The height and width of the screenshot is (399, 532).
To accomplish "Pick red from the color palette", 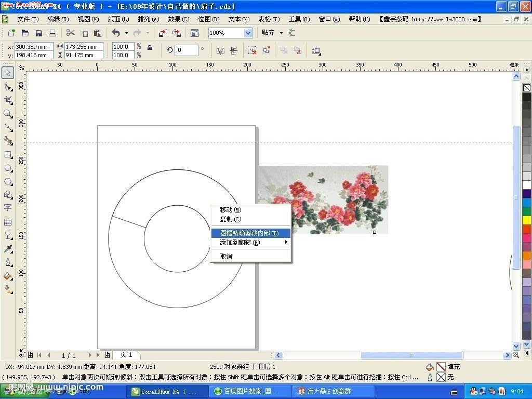I will 526,229.
